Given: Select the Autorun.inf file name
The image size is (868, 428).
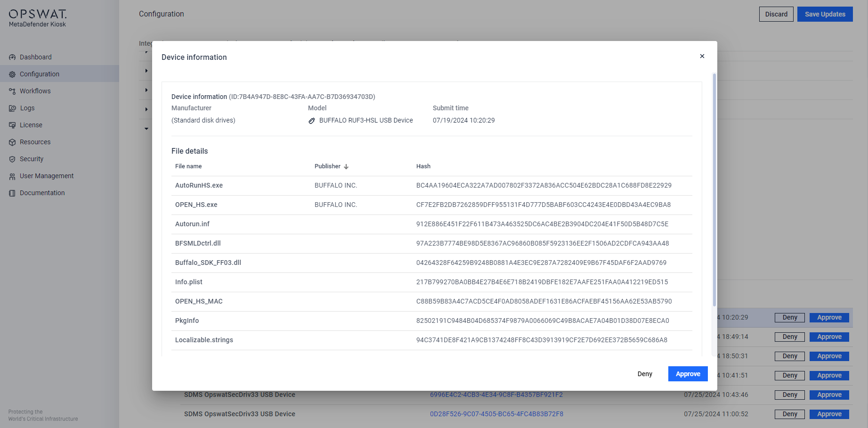Looking at the screenshot, I should [192, 224].
